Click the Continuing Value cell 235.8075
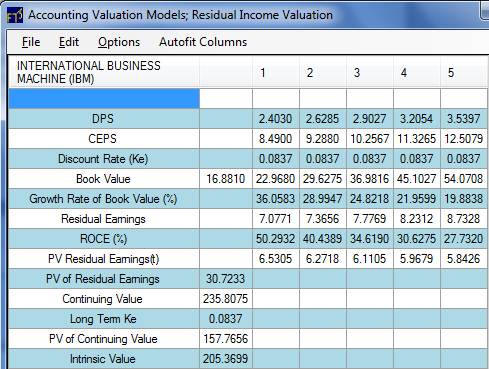 pyautogui.click(x=226, y=299)
